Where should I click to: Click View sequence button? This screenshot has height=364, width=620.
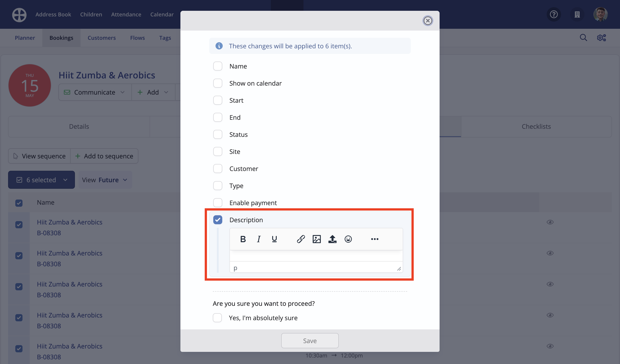click(39, 156)
